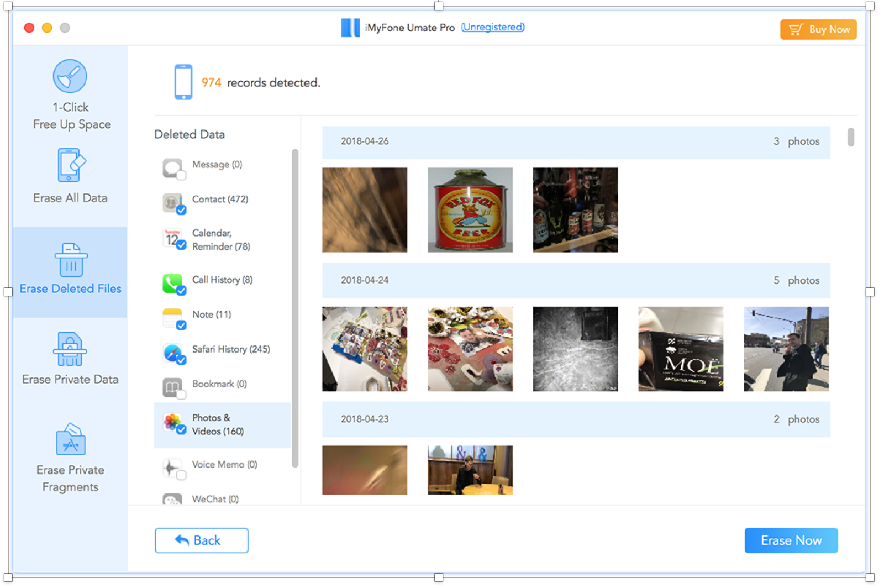Select Safari History (245) category
Screen dimensions: 884x588
(222, 352)
